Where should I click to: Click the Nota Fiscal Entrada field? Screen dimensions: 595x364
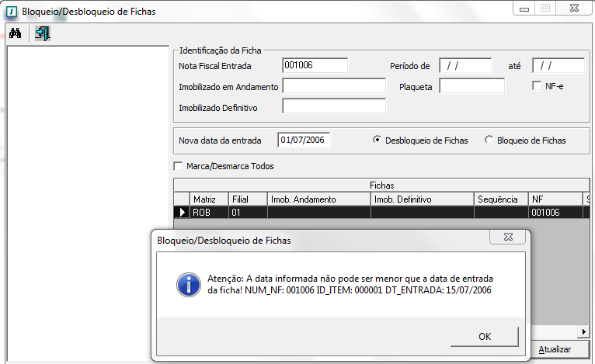315,65
